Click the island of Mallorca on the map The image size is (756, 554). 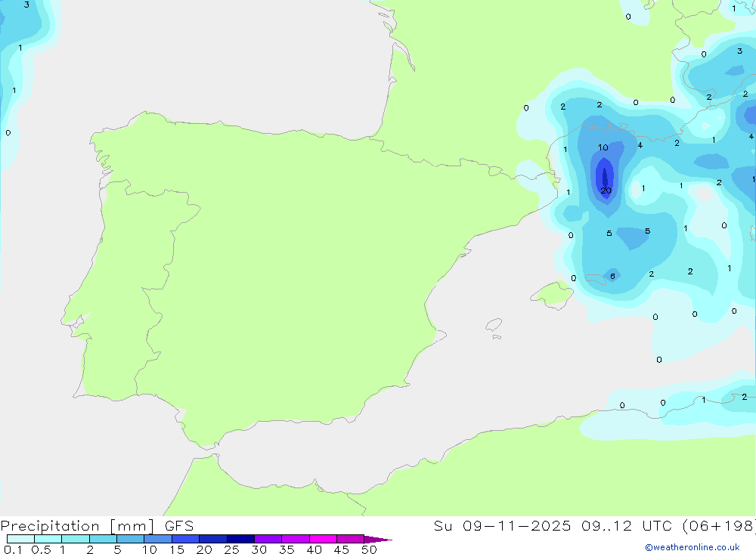[x=553, y=295]
